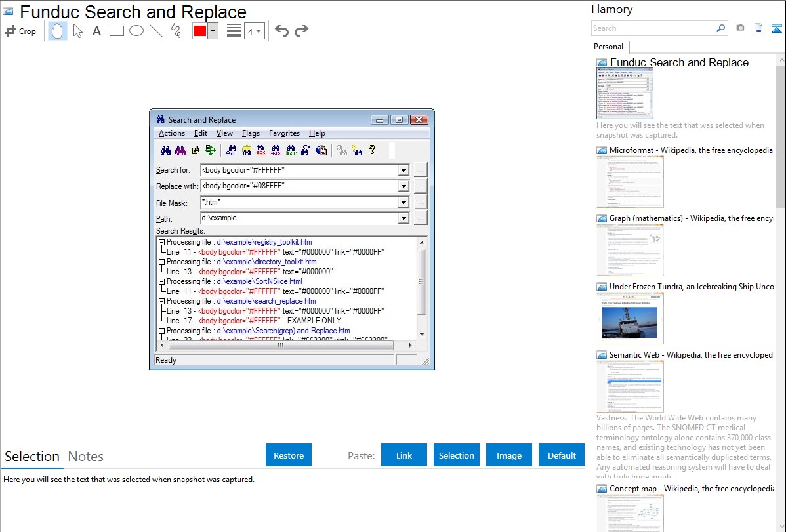Image resolution: width=786 pixels, height=532 pixels.
Task: Open the Help menu
Action: pos(317,133)
